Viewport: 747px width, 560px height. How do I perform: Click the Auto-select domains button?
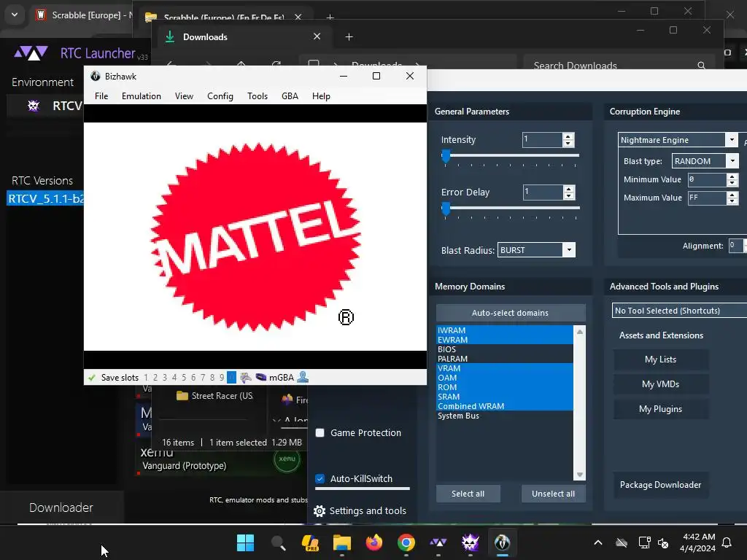pos(511,313)
